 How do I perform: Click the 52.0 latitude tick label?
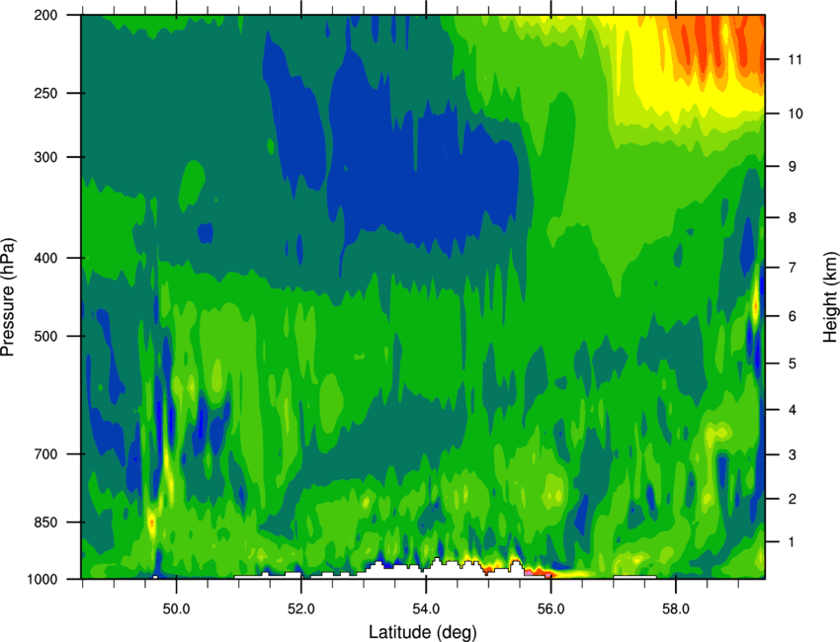301,608
